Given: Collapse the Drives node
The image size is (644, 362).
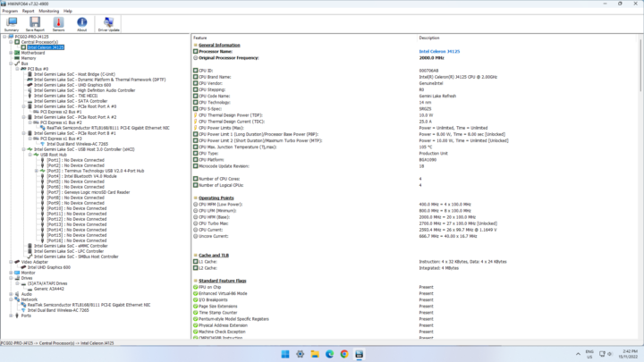Looking at the screenshot, I should point(11,278).
